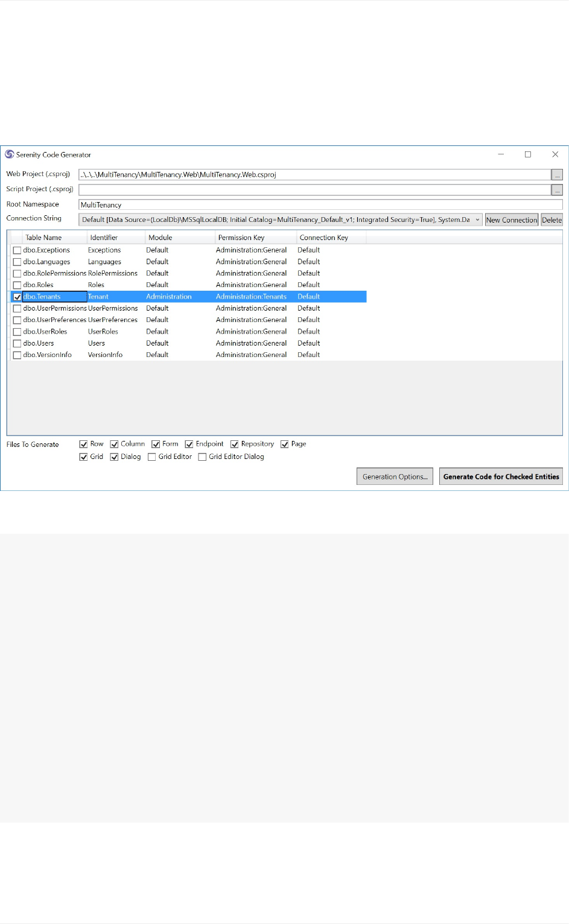
Task: Enable the Grid Editor Dialog checkbox
Action: tap(202, 457)
